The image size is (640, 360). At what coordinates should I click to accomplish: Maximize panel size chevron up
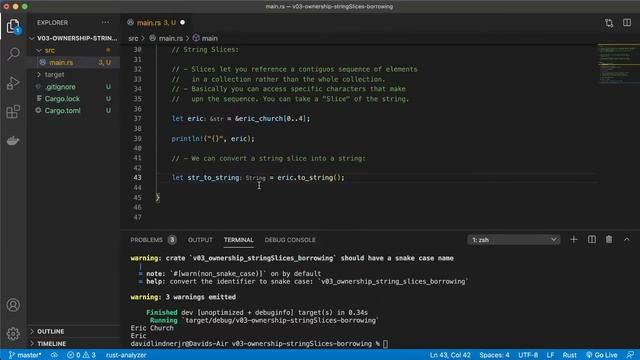627,240
